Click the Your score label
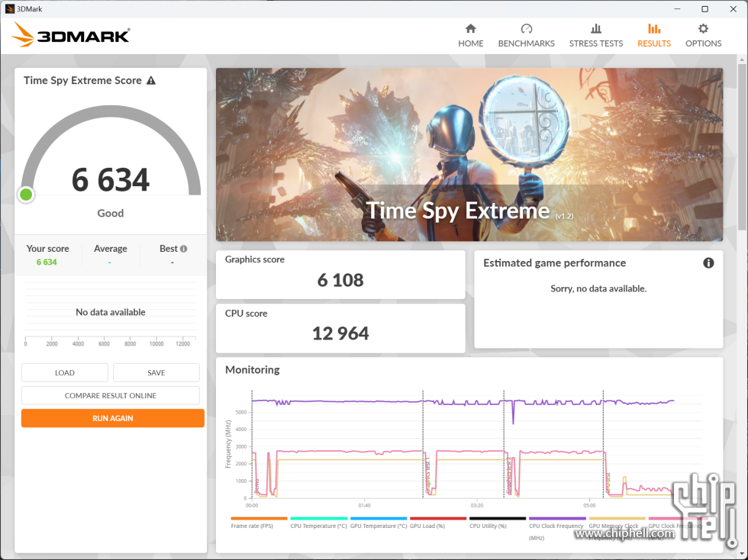 (x=47, y=249)
